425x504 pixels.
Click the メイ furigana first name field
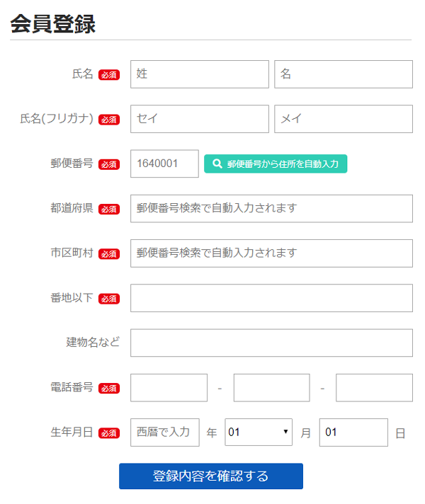tap(344, 119)
